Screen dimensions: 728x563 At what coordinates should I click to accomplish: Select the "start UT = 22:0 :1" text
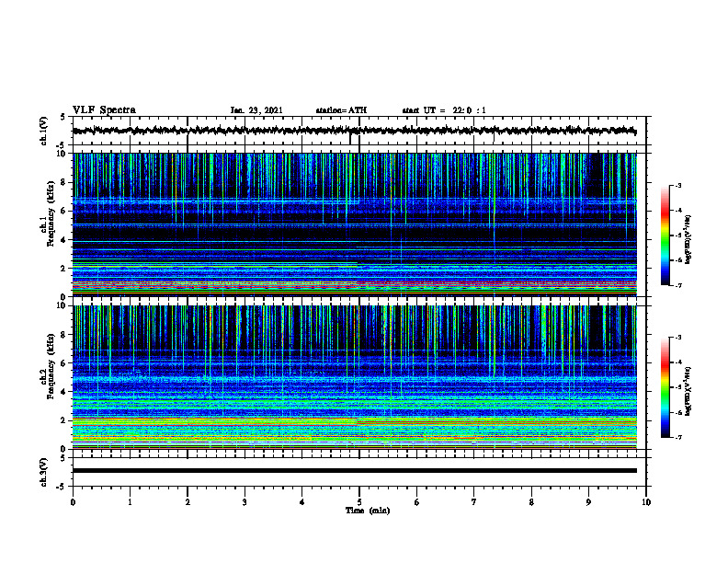[x=444, y=110]
